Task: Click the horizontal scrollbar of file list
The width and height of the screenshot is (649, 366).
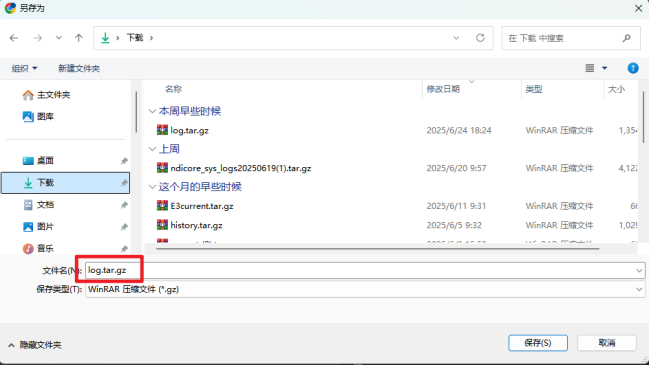Action: tap(377, 249)
